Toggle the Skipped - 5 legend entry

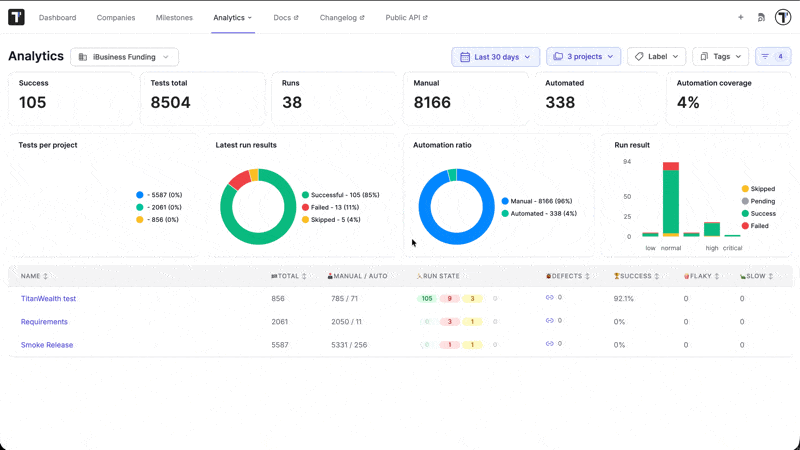[x=331, y=219]
